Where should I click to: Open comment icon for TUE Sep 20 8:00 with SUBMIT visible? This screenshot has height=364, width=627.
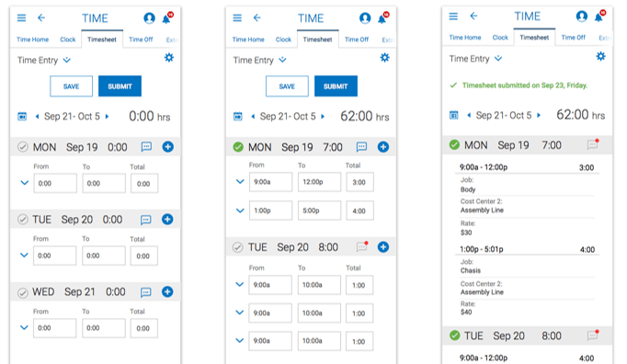(362, 246)
